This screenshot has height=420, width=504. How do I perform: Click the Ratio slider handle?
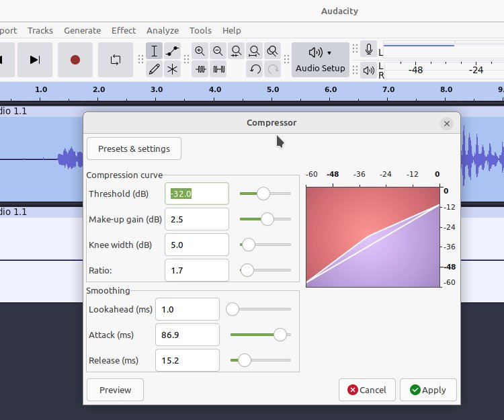(247, 270)
